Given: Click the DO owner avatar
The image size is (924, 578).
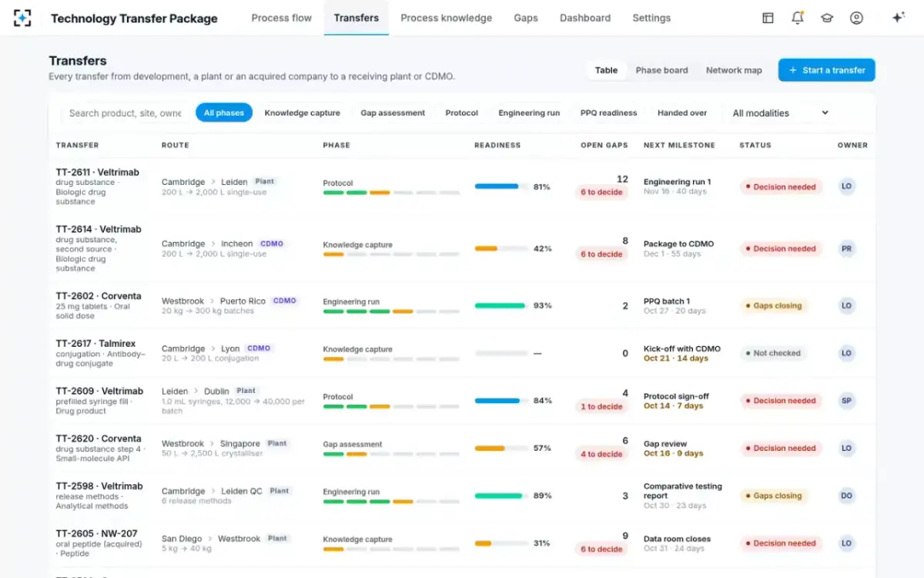Looking at the screenshot, I should pos(847,496).
